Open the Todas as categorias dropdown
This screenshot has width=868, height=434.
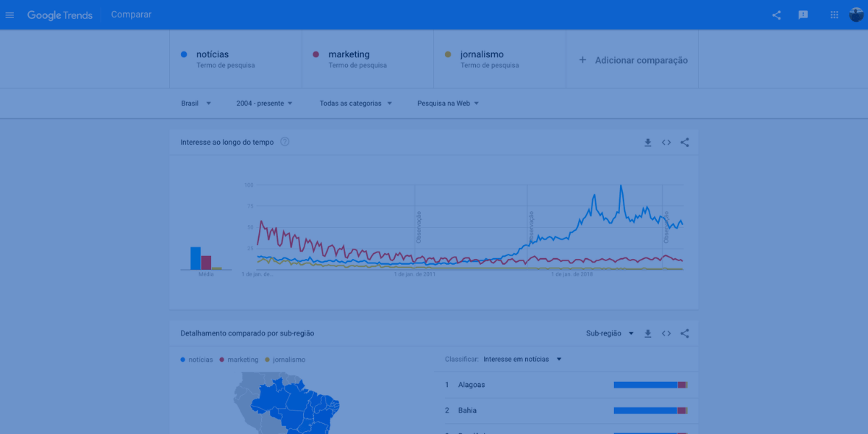354,103
